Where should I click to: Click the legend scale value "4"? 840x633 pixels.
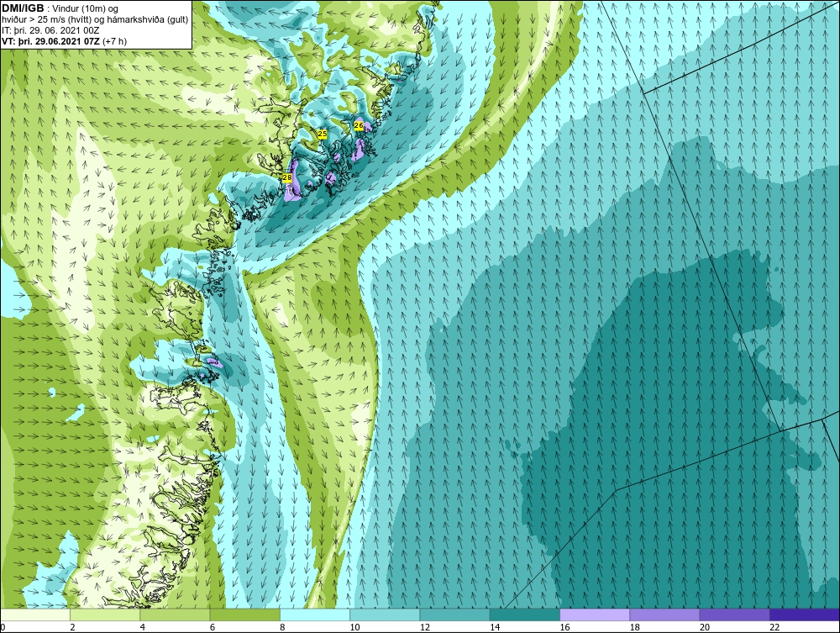coord(143,627)
